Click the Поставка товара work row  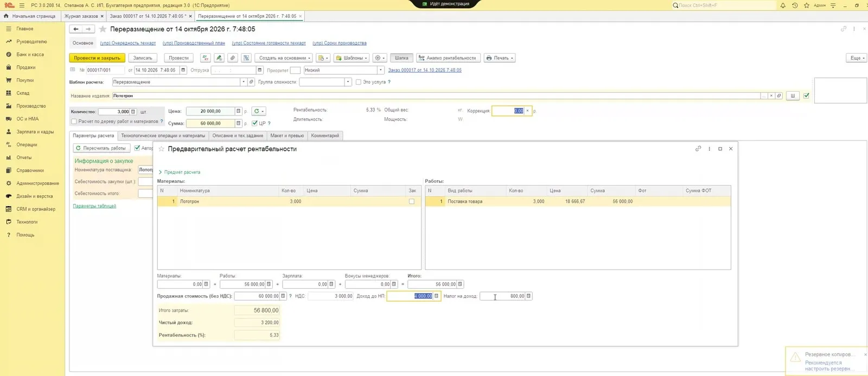tap(578, 201)
